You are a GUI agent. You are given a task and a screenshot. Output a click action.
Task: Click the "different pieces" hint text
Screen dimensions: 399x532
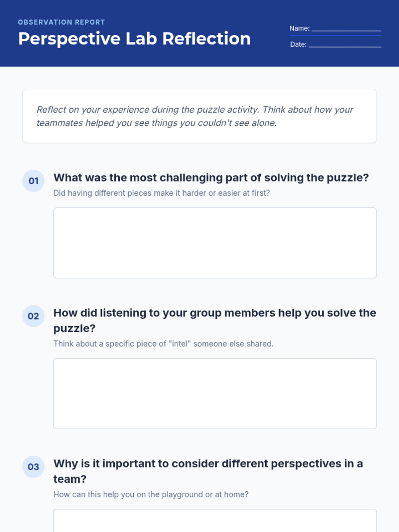pos(162,193)
